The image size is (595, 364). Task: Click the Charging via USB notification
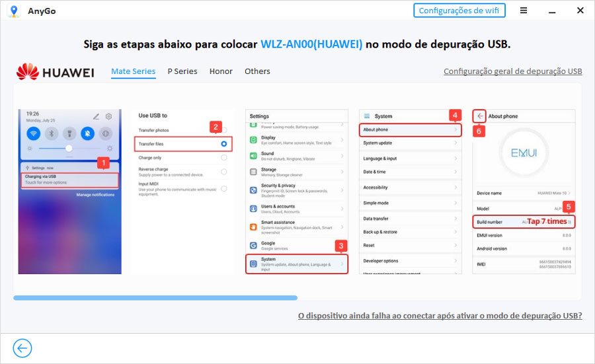pyautogui.click(x=69, y=180)
